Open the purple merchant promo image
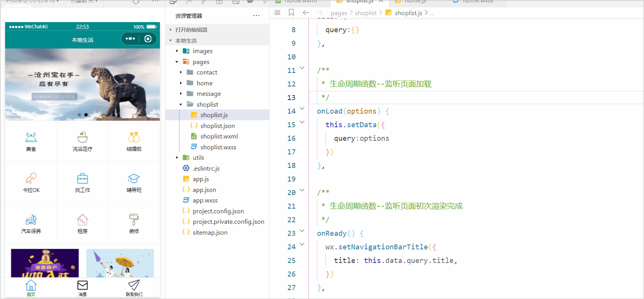 45,263
